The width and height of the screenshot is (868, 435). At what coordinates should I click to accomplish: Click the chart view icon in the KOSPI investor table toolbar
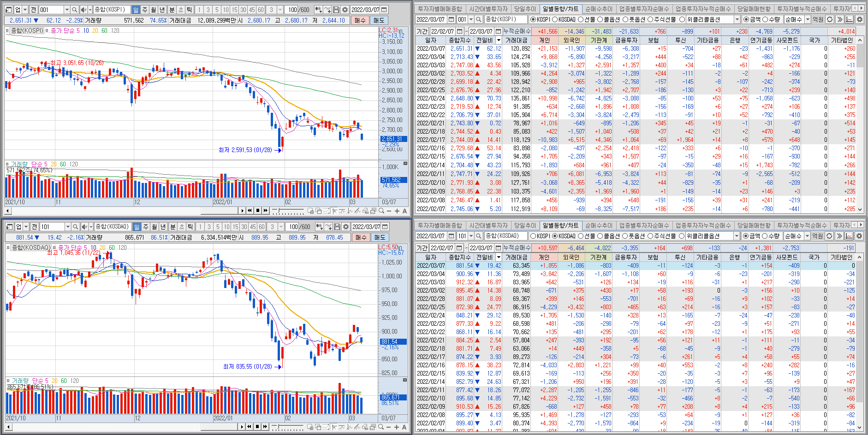click(x=849, y=19)
